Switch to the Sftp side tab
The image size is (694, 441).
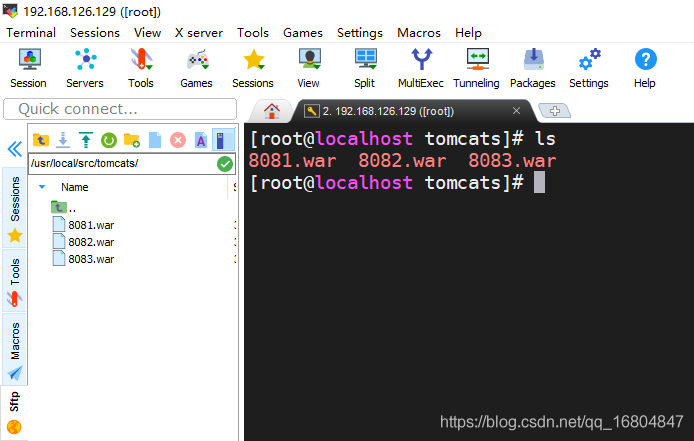click(x=15, y=412)
